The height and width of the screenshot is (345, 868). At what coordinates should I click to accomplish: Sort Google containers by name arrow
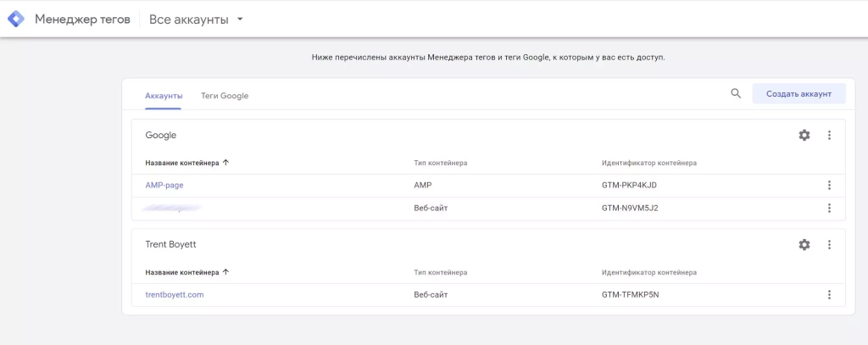[225, 163]
